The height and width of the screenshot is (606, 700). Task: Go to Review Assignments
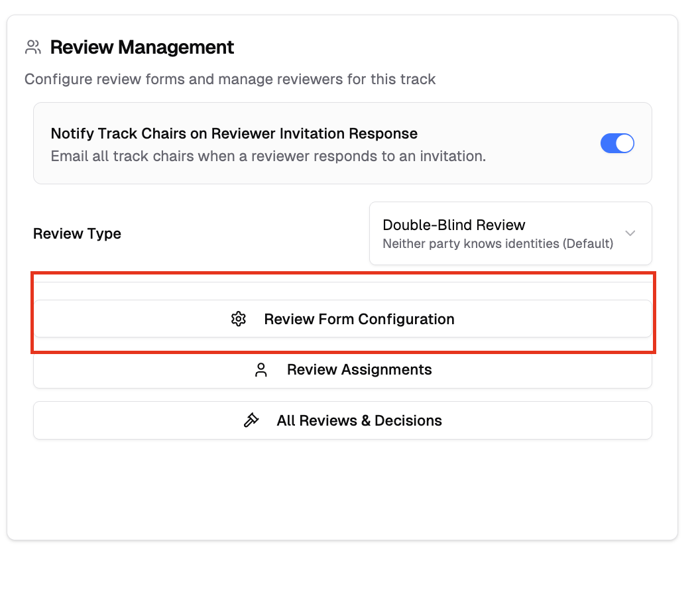point(359,370)
